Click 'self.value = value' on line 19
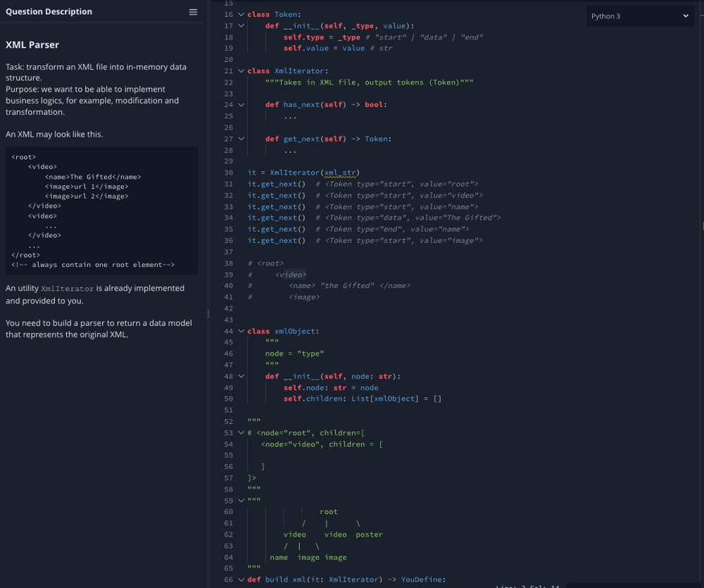 324,48
